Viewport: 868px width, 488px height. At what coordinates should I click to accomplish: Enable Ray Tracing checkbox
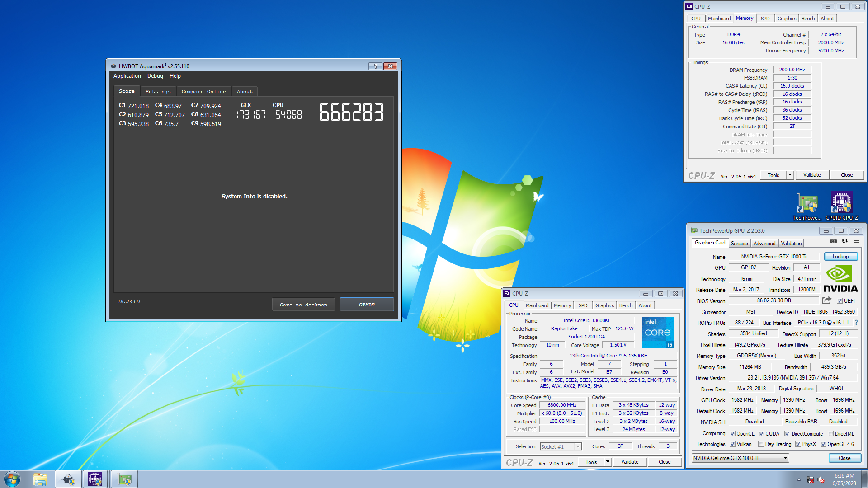click(761, 444)
